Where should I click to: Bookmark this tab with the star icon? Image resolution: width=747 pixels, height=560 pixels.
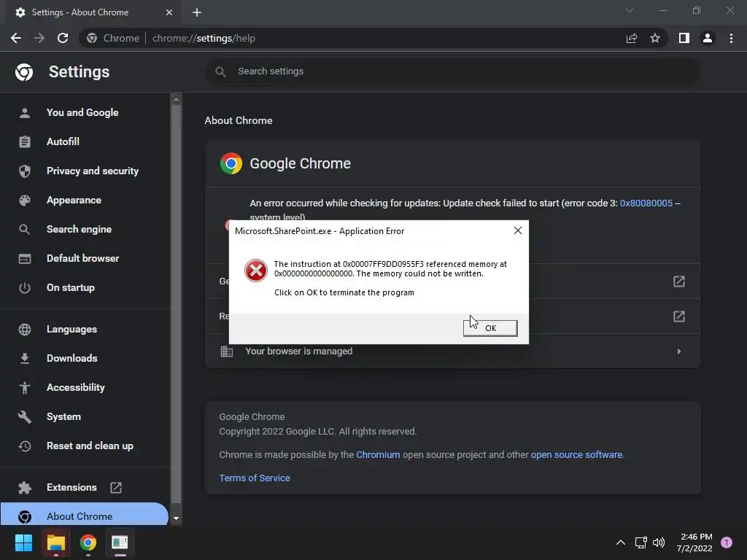pyautogui.click(x=655, y=38)
